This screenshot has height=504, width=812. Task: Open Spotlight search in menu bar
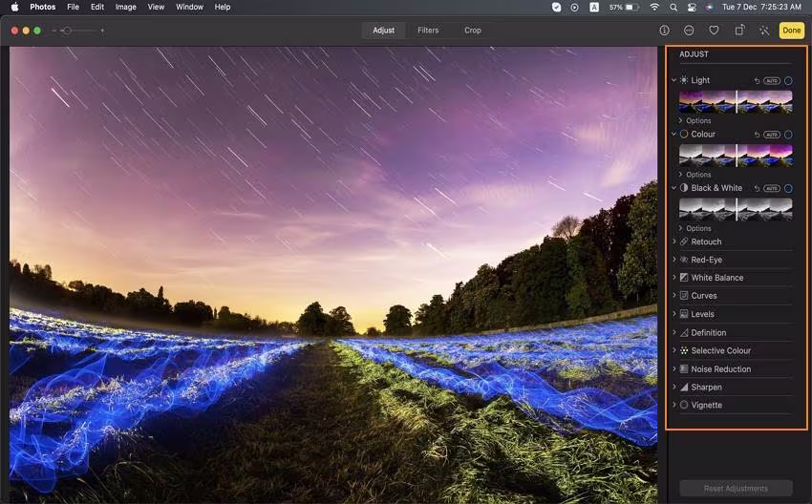673,8
